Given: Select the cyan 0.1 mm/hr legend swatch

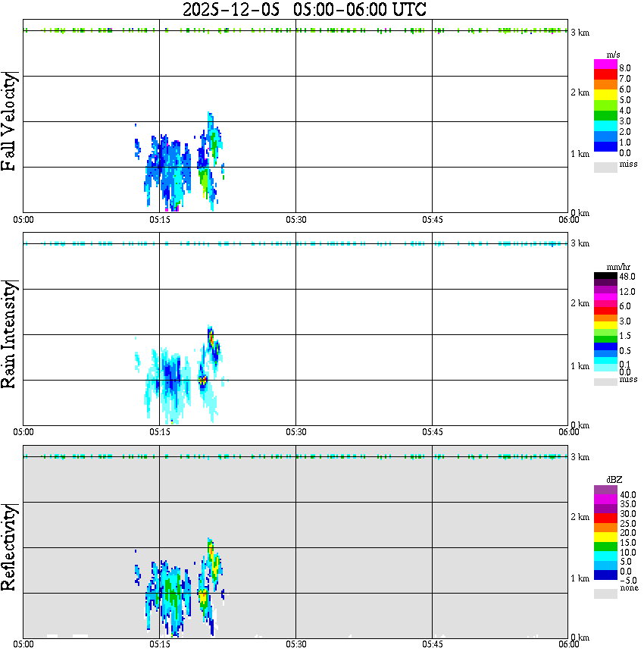Looking at the screenshot, I should (x=605, y=362).
